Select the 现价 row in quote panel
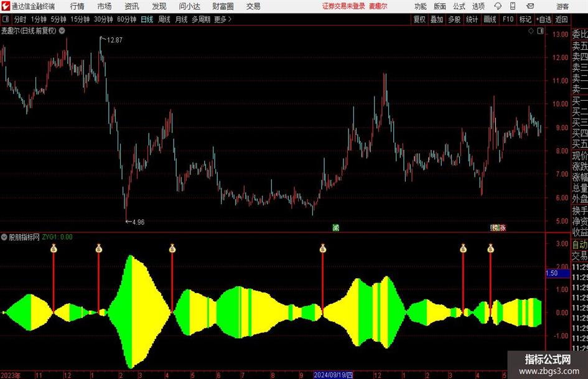Screen dimensions: 588x379 pyautogui.click(x=580, y=156)
